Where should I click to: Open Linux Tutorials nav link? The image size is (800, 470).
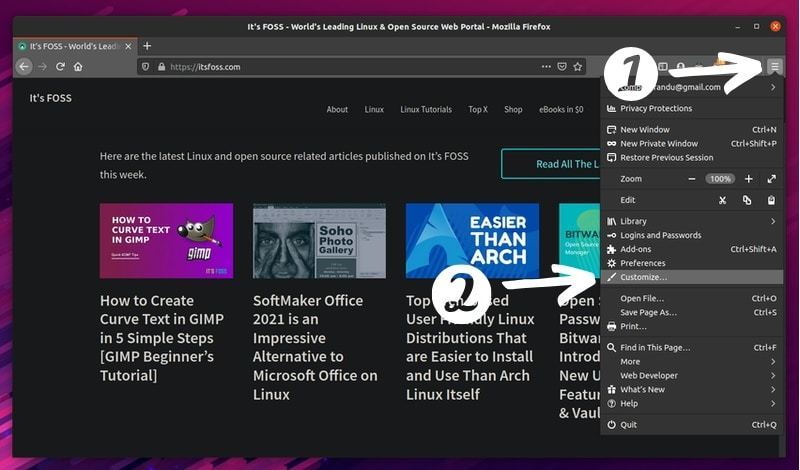coord(426,109)
